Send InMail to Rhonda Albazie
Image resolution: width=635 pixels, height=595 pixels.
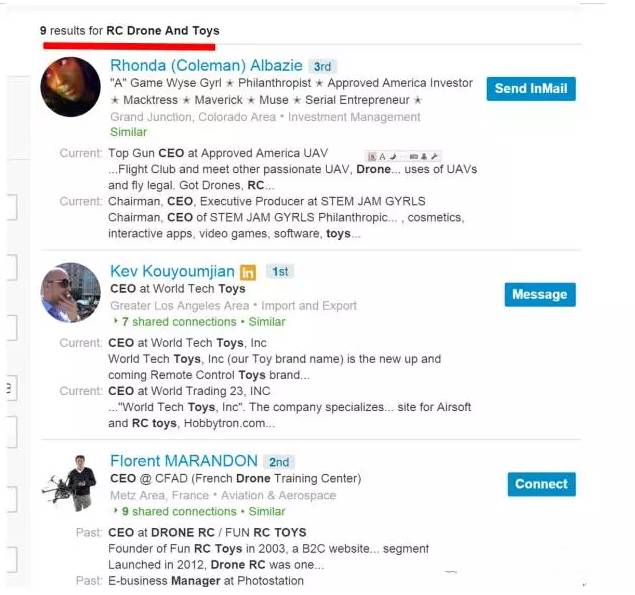[531, 88]
